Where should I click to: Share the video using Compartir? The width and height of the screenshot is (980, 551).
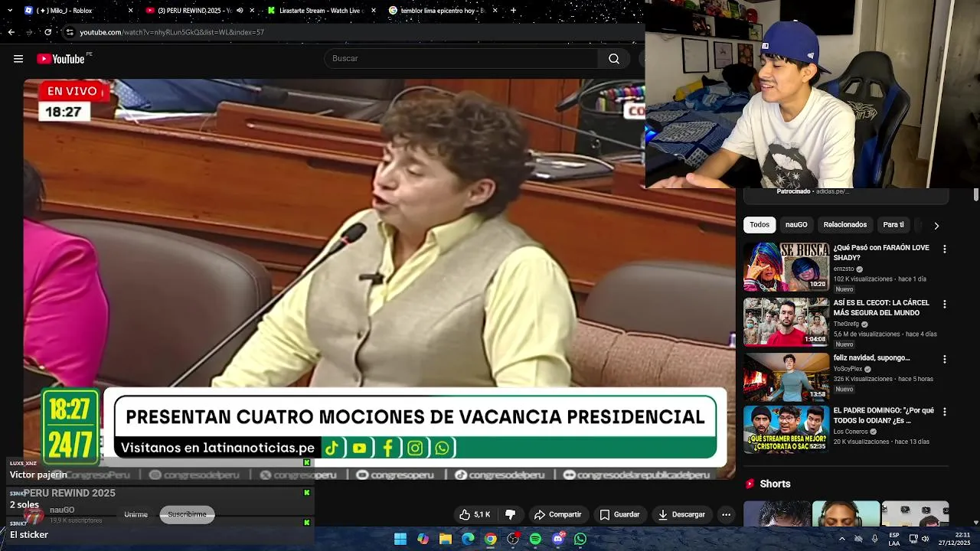pos(557,514)
